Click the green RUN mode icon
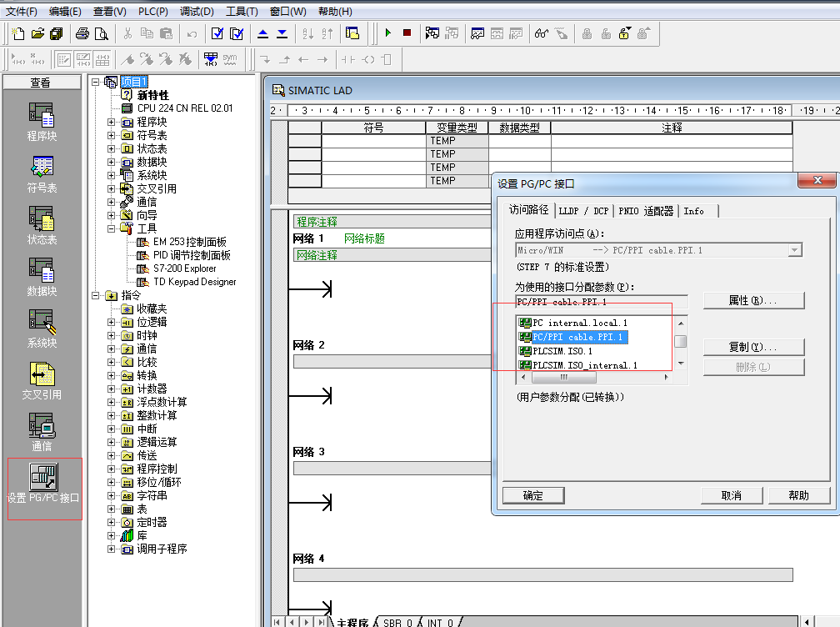This screenshot has width=840, height=627. coord(387,33)
